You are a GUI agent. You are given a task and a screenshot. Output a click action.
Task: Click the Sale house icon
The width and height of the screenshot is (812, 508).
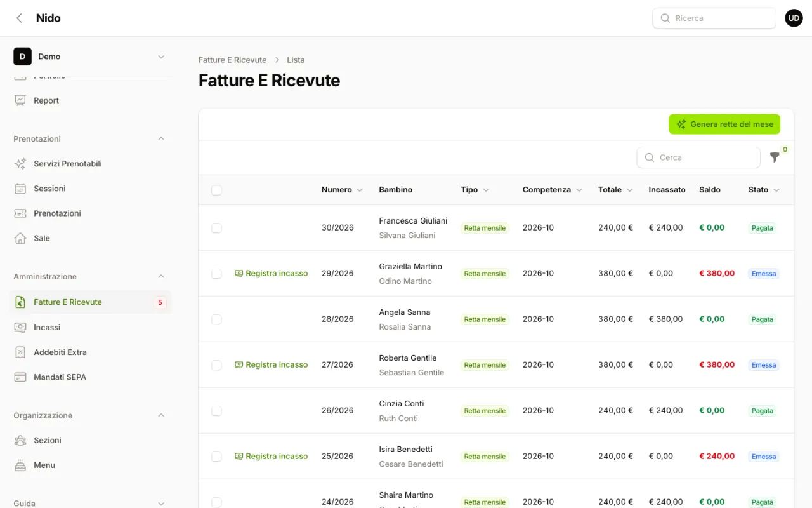click(20, 238)
